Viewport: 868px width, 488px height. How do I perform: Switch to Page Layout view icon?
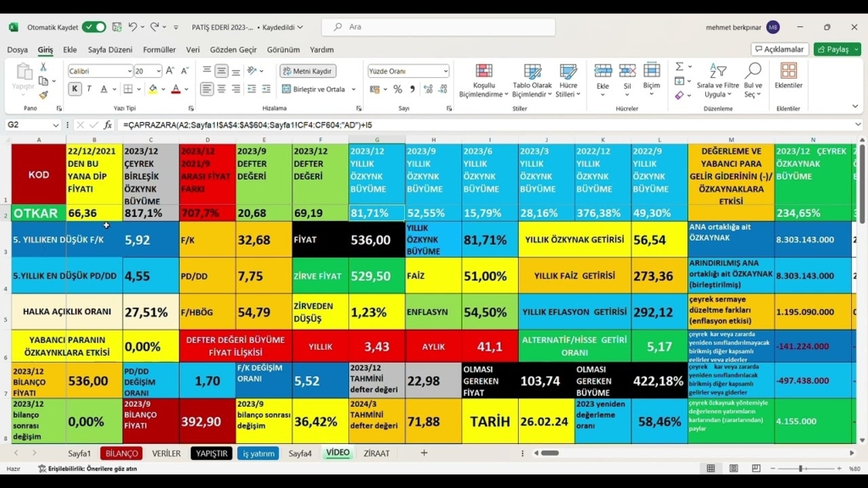733,469
